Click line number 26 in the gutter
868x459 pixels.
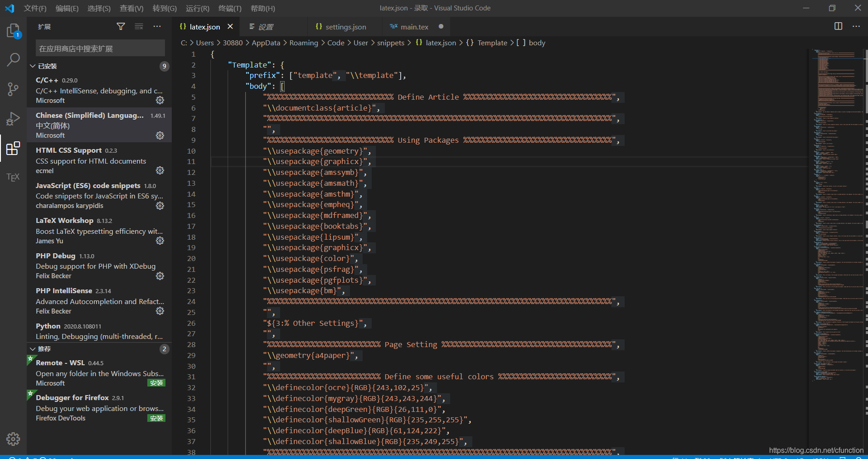[x=191, y=323]
